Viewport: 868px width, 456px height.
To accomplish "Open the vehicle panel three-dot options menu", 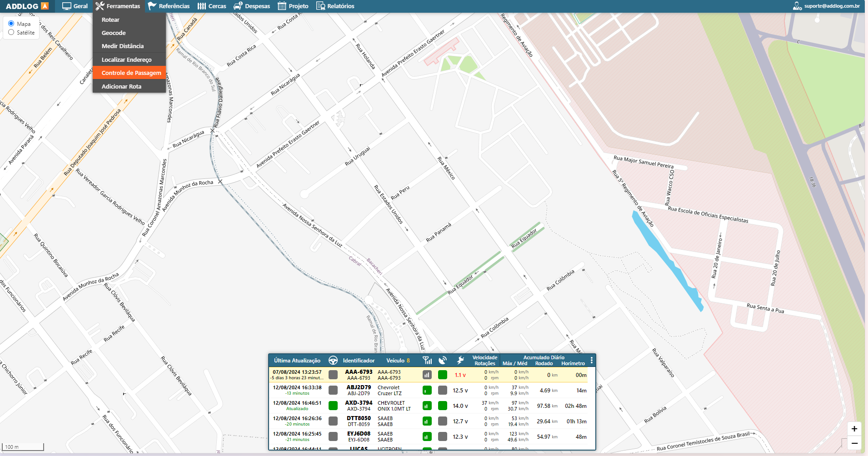I will pyautogui.click(x=591, y=361).
